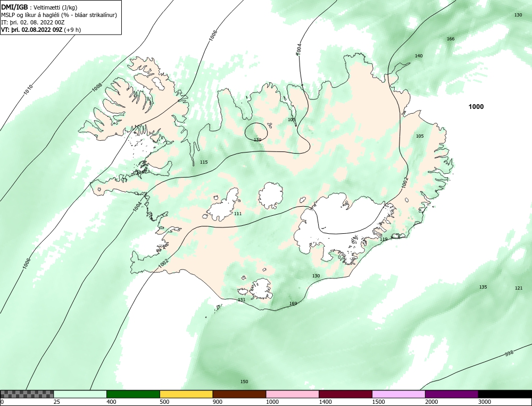Click the "DMI/IGB" title text

pos(14,7)
